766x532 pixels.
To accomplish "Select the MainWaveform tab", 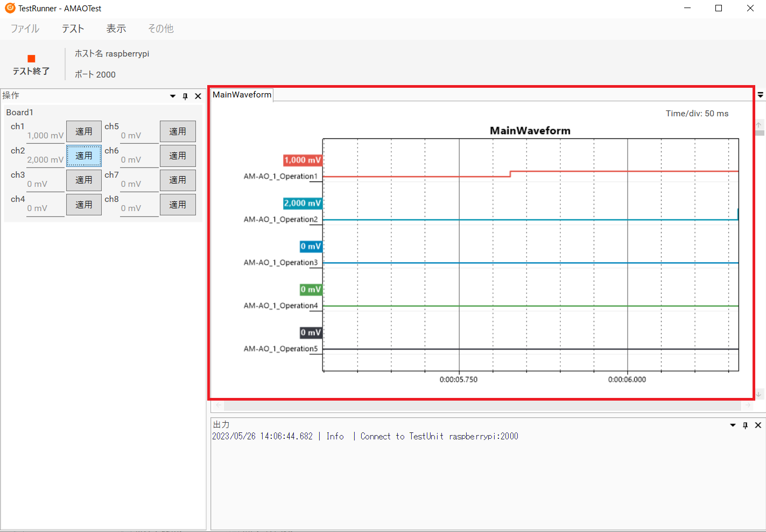I will click(x=242, y=95).
